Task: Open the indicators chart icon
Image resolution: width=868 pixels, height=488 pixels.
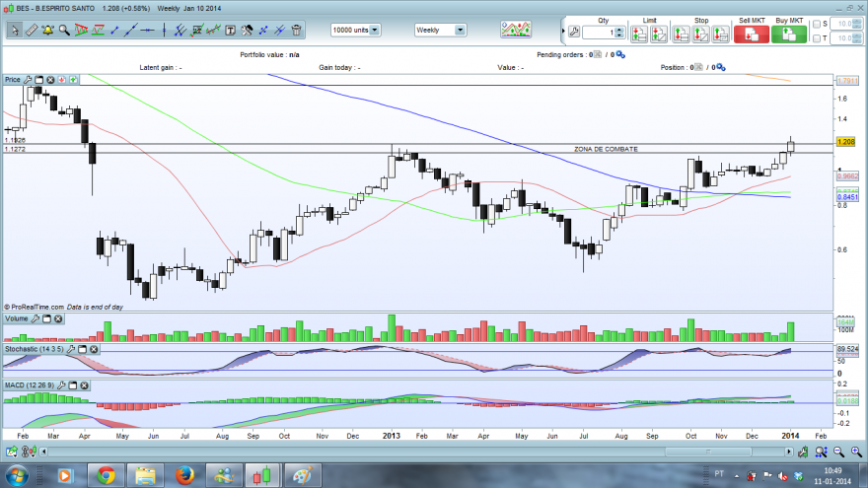Action: (516, 30)
